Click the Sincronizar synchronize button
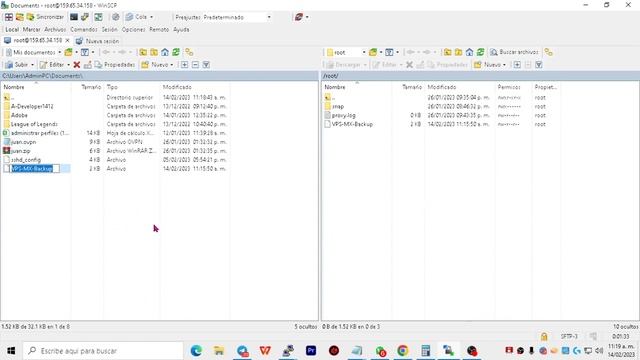 tap(45, 17)
